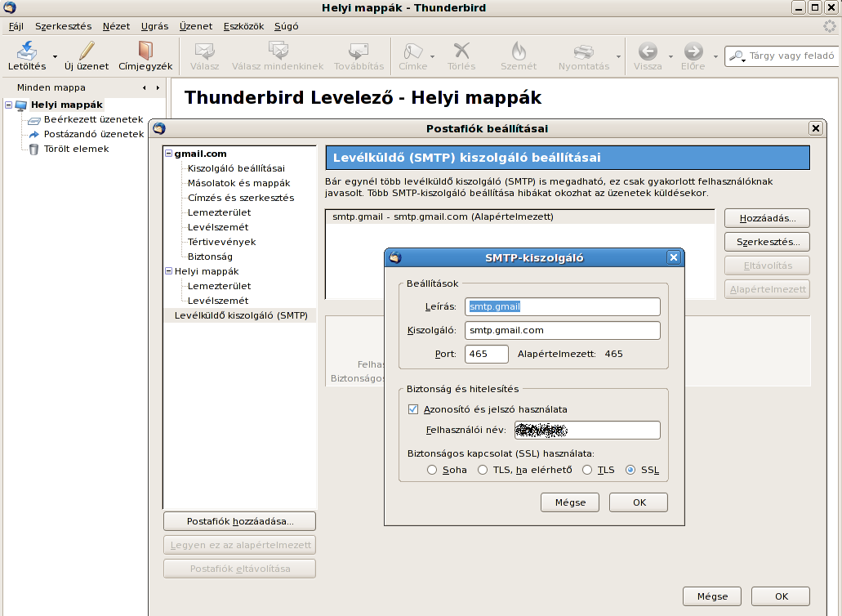Image resolution: width=842 pixels, height=616 pixels.
Task: Click the Nyomtatás printer toolbar icon
Action: 583,51
